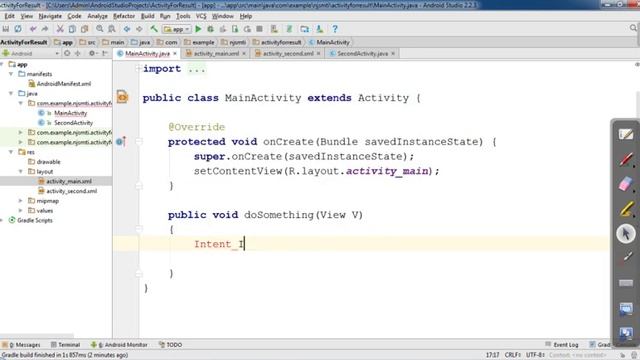Select AndroidManifest.xml in project tree
The height and width of the screenshot is (360, 640).
click(x=60, y=84)
